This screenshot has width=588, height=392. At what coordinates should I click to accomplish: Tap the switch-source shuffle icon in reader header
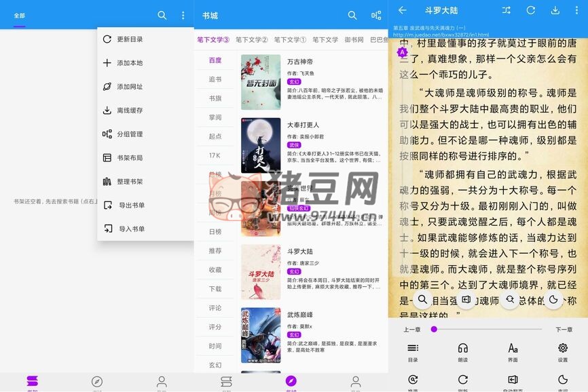point(507,10)
